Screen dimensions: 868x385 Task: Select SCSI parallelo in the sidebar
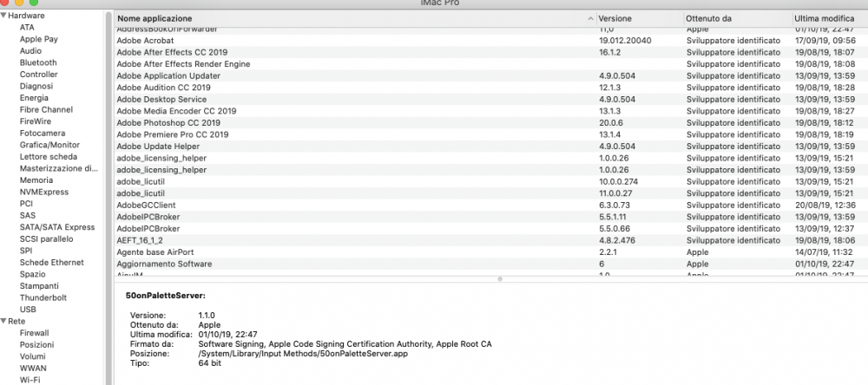click(47, 239)
